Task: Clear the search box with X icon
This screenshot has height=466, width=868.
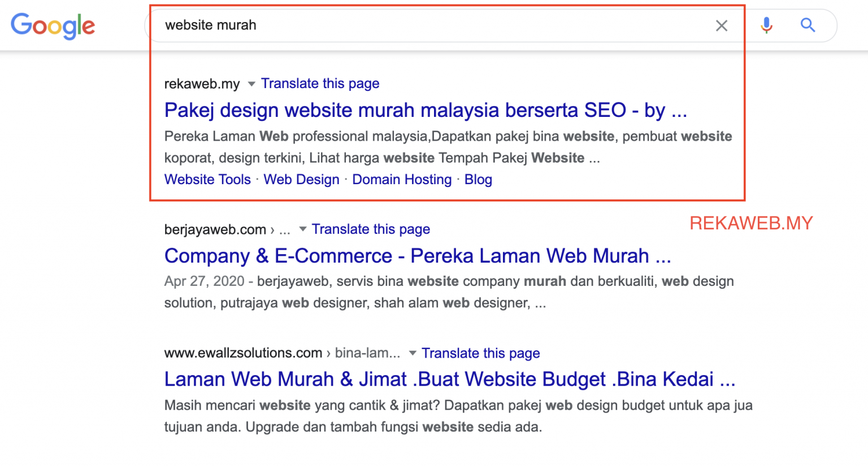Action: pyautogui.click(x=722, y=25)
